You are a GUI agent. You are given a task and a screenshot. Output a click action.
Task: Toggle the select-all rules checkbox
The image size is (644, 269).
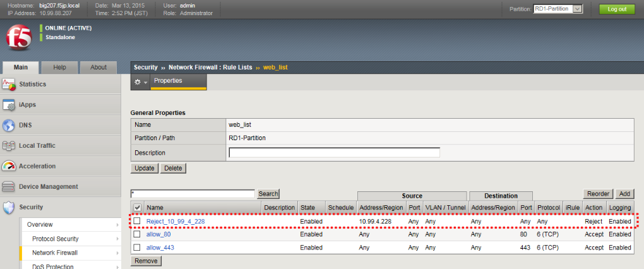click(x=138, y=207)
